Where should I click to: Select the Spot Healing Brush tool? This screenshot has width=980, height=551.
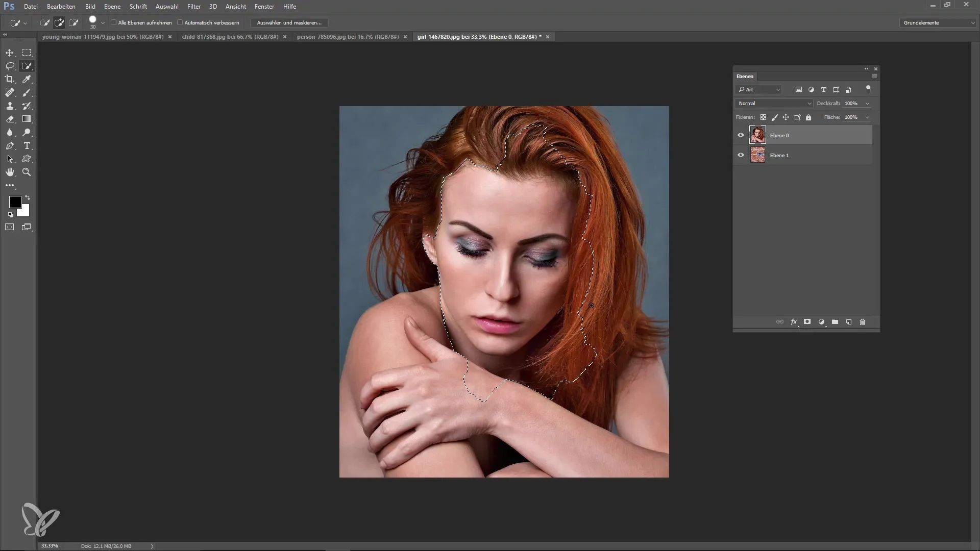(10, 92)
